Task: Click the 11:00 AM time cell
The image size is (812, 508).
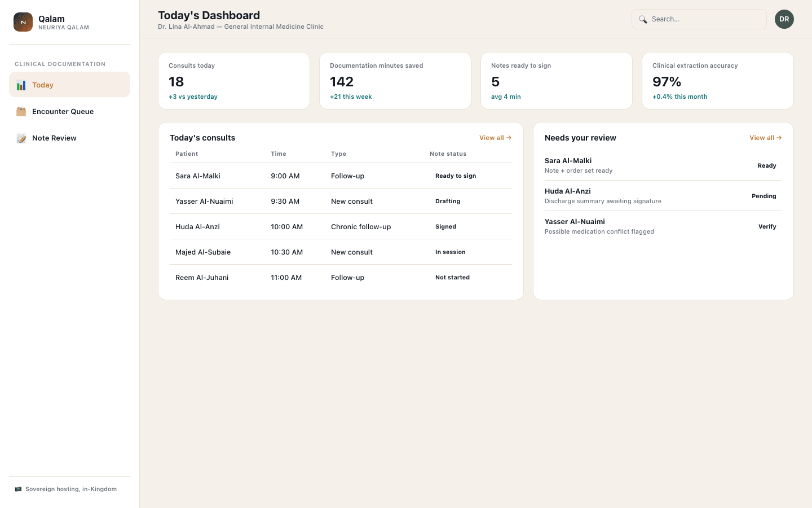Action: (286, 278)
